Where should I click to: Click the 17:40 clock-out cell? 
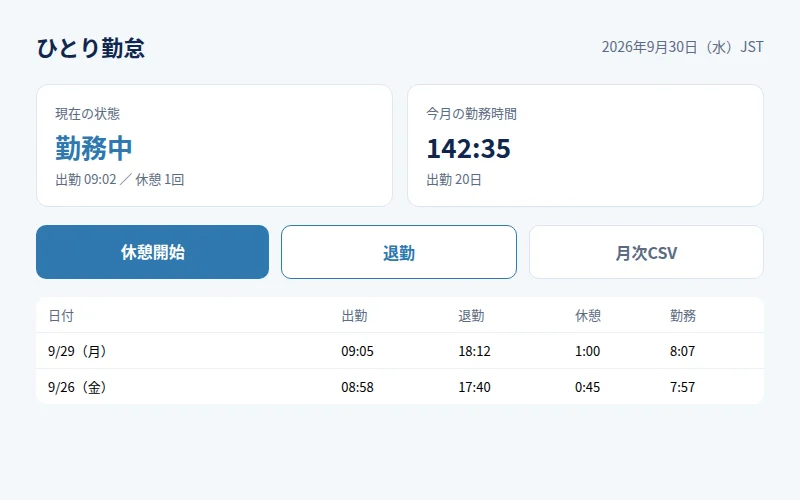474,387
